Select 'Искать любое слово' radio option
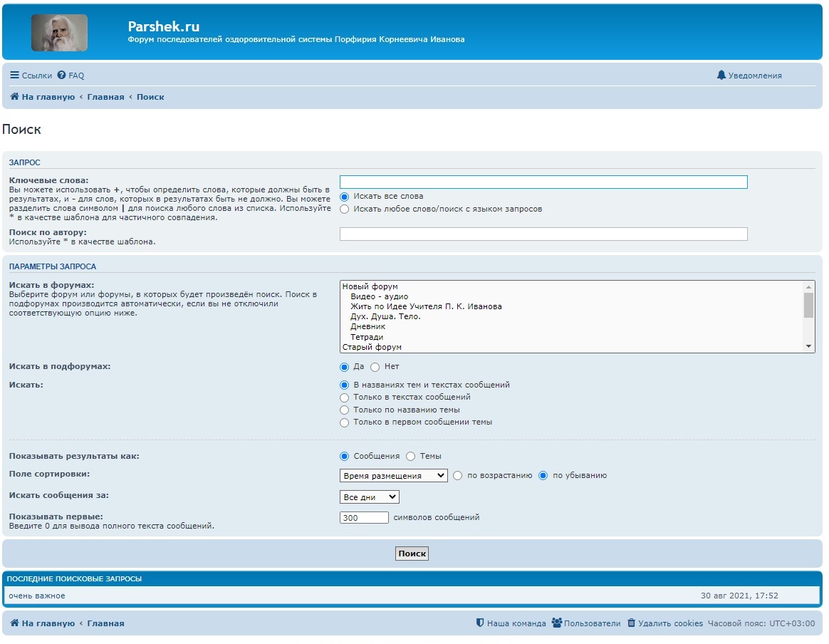Viewport: 829px width, 644px height. click(345, 209)
